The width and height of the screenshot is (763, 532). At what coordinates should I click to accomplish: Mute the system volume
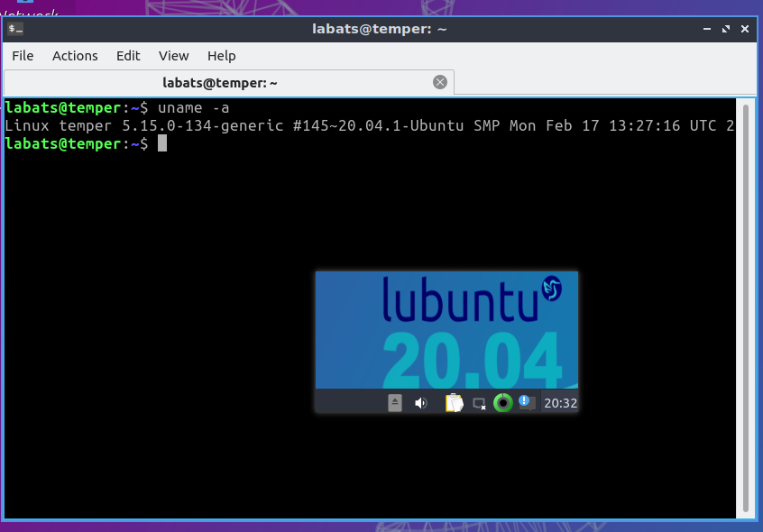click(420, 403)
